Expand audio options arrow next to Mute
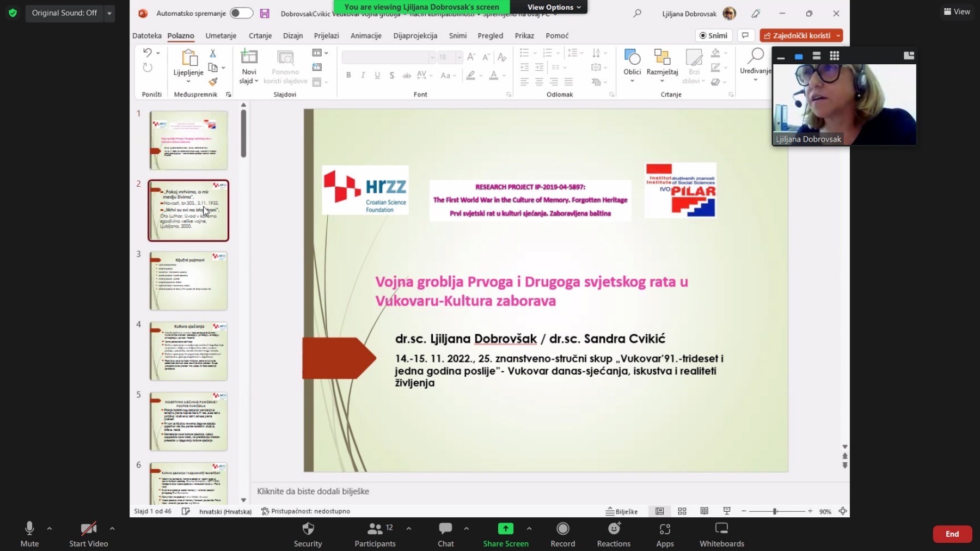The height and width of the screenshot is (551, 980). [50, 528]
